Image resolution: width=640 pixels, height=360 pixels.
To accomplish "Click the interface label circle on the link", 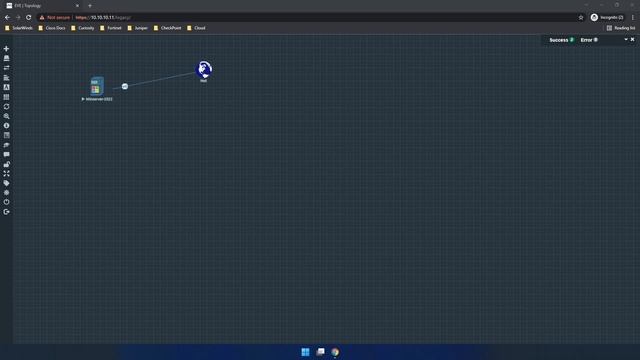I will (x=125, y=86).
